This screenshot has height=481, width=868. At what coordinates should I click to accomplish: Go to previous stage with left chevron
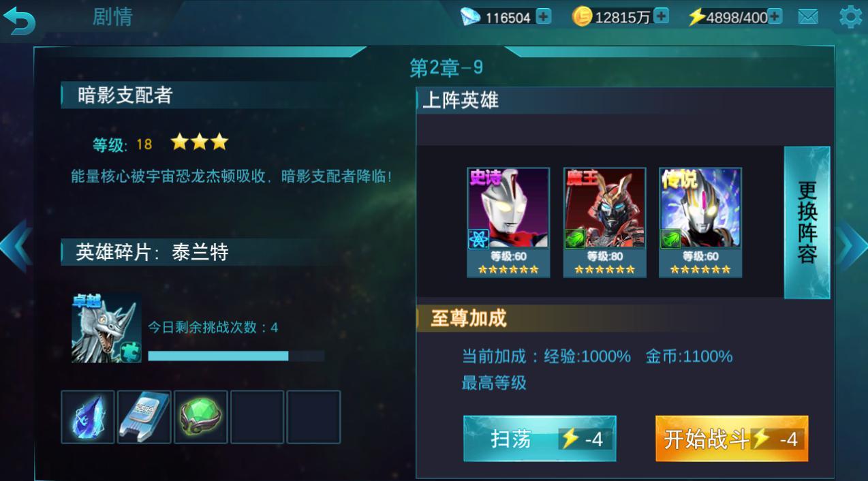(x=15, y=245)
